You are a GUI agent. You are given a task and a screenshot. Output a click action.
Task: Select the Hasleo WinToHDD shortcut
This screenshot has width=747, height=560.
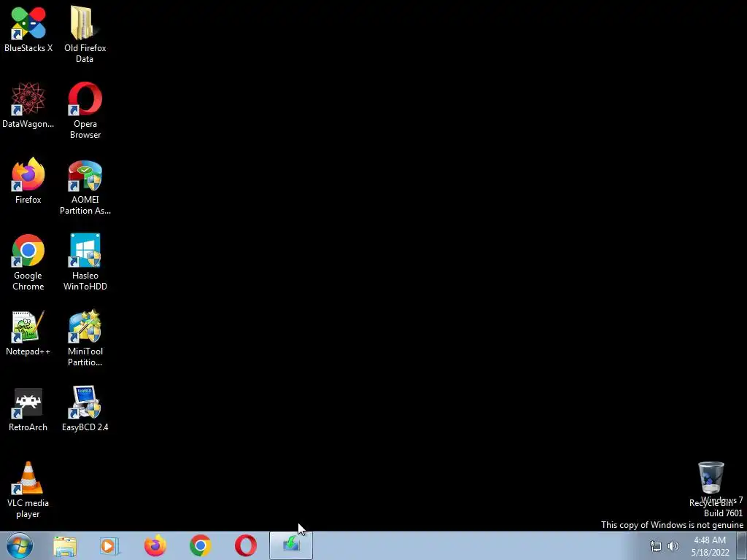coord(85,262)
